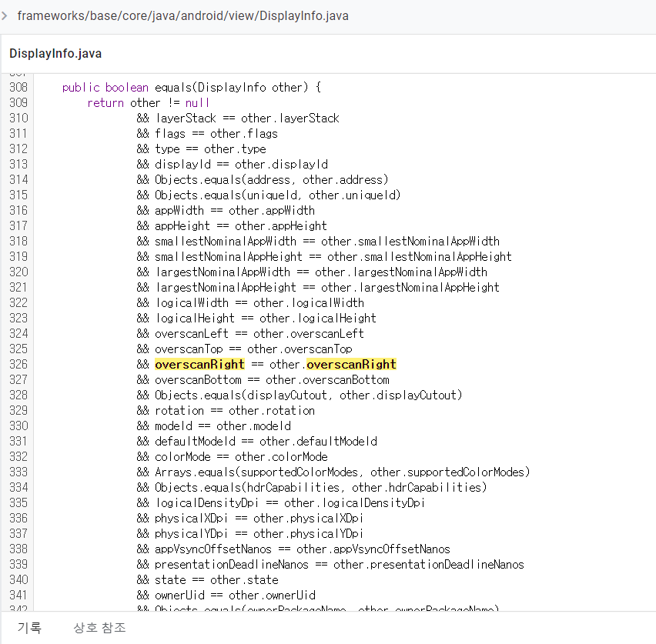Click state on line 340
Viewport: 656px width, 644px height.
(x=170, y=580)
